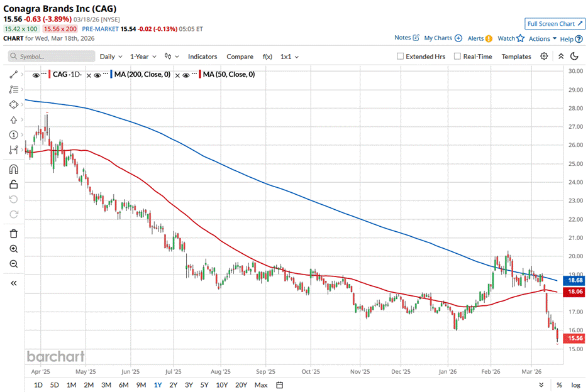Screen dimensions: 588x392
Task: Undo the last chart action
Action: point(13,199)
